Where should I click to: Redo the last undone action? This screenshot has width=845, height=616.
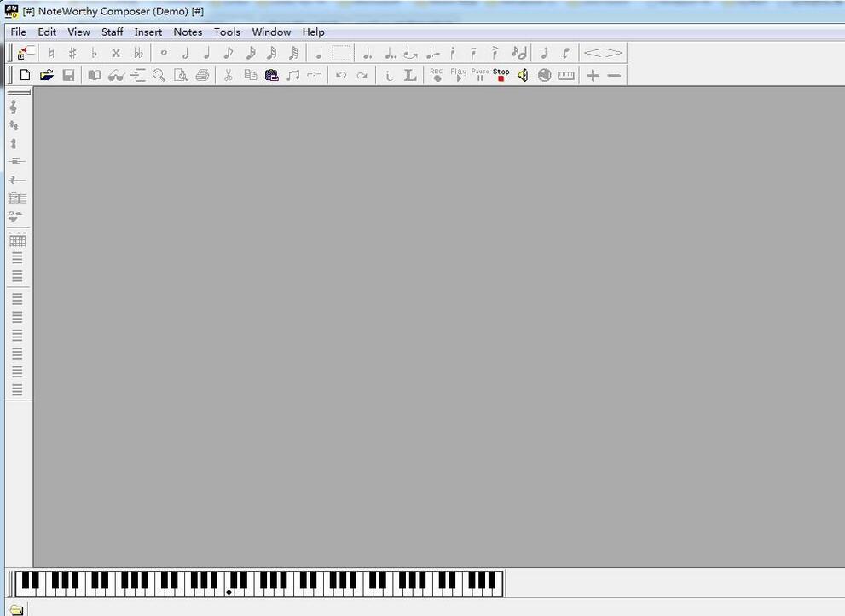(x=362, y=75)
